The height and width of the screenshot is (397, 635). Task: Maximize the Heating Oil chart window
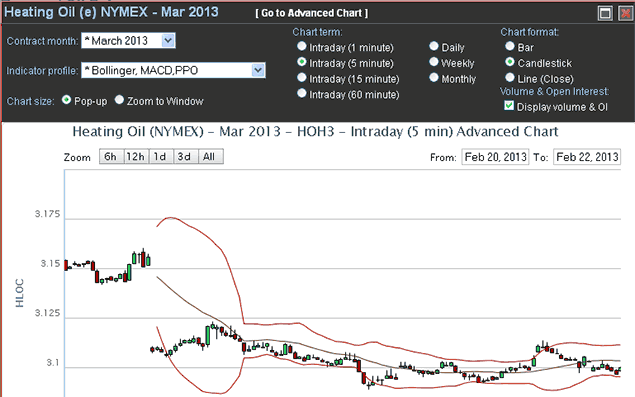(605, 13)
